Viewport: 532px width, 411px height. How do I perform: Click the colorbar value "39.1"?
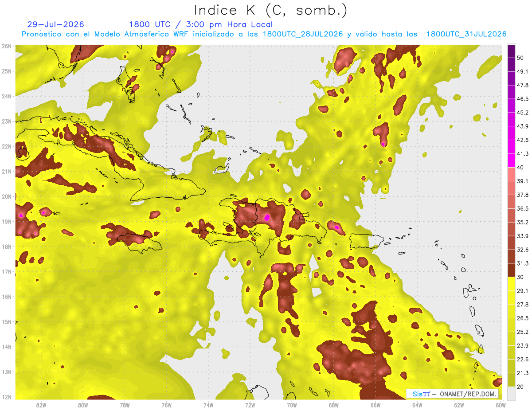(x=523, y=181)
